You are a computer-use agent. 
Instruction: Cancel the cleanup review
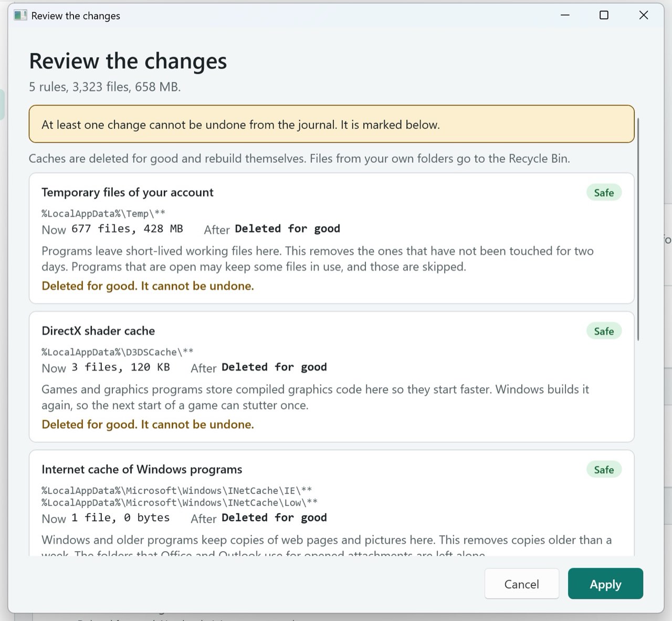521,584
